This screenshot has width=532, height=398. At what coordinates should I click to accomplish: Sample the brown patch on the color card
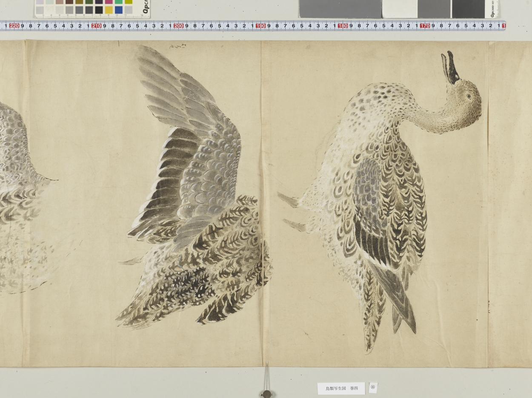point(69,2)
